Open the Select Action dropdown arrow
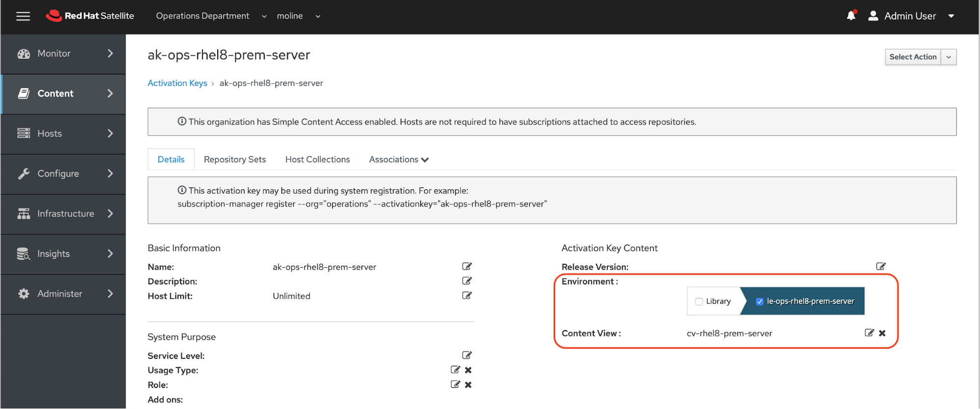The image size is (980, 409). click(x=949, y=57)
